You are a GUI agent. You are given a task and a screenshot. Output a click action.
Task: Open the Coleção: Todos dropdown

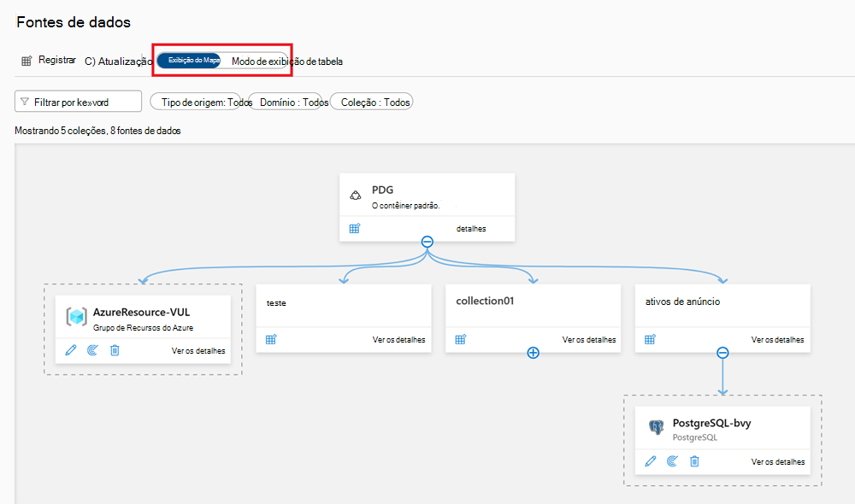point(371,101)
